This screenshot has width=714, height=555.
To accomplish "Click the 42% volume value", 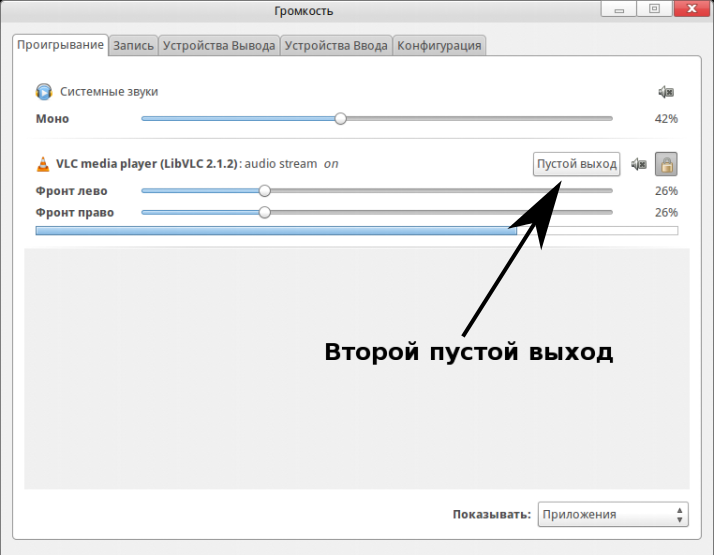I will pos(666,119).
